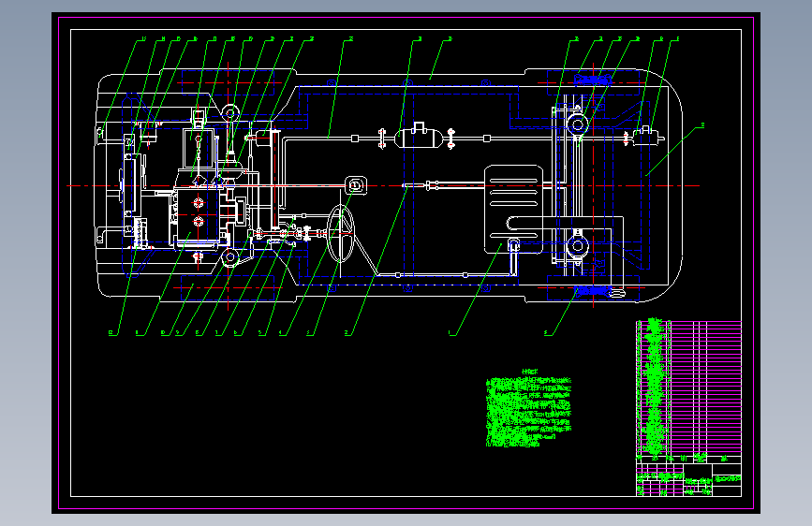Select the steering wheel ellipse in the drawing
Screen dimensions: 812x526
[x=341, y=233]
